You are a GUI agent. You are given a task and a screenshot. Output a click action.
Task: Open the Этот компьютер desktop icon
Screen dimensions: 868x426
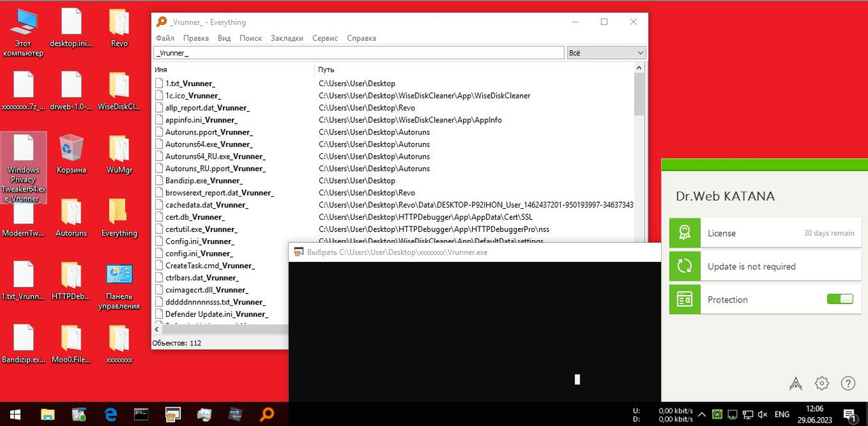pyautogui.click(x=23, y=32)
